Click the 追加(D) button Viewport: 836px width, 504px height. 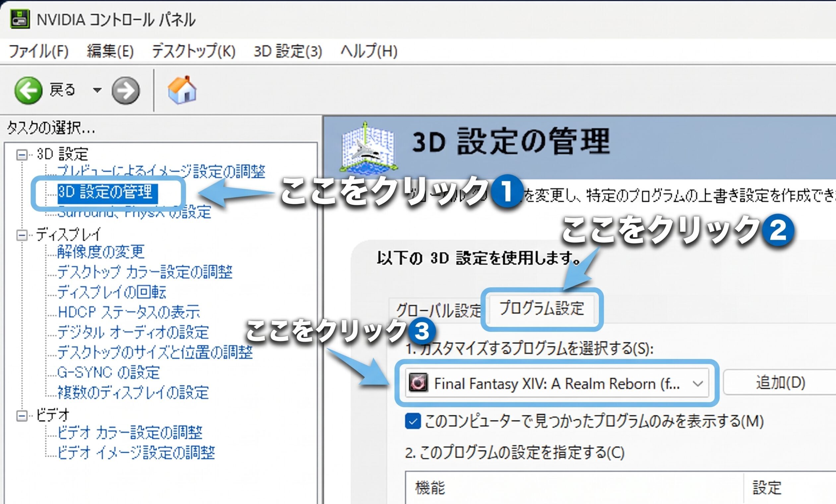[x=780, y=382]
